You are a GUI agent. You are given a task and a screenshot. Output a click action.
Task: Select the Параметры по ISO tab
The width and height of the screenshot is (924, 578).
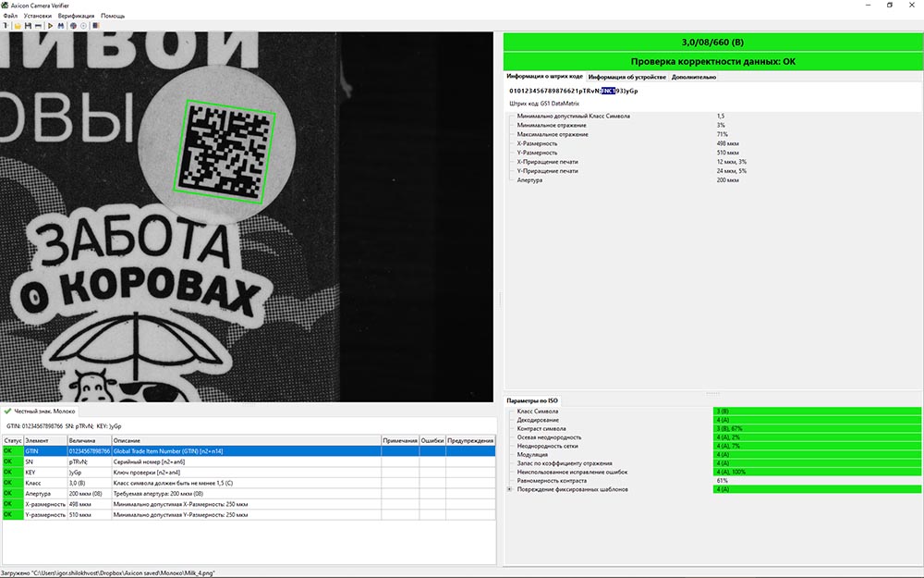532,400
